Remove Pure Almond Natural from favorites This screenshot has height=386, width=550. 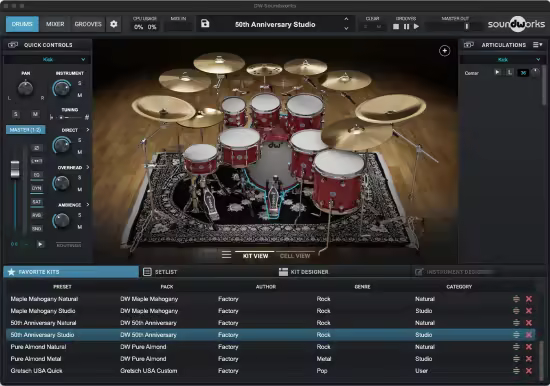[529, 347]
